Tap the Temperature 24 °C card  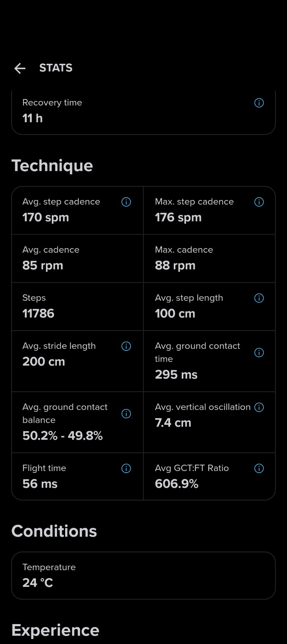pyautogui.click(x=143, y=576)
